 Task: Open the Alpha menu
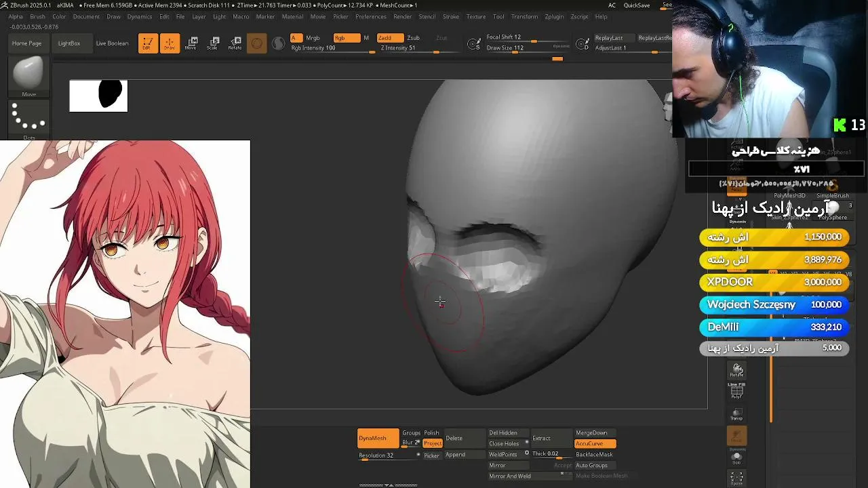[16, 16]
